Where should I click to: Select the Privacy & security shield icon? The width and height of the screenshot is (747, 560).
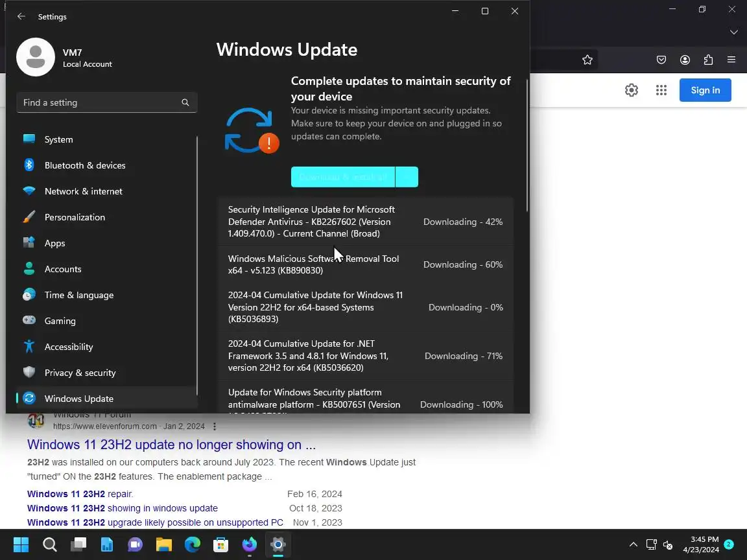tap(29, 373)
